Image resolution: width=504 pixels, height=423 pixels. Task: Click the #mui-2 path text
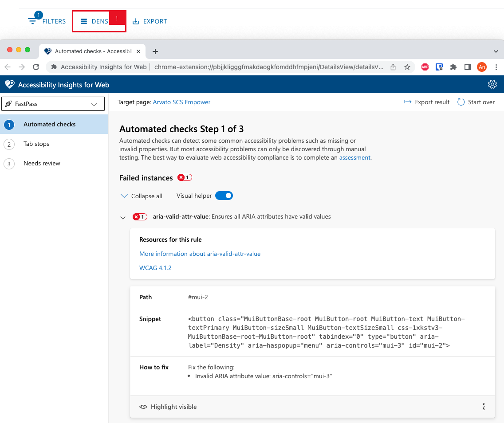point(198,297)
